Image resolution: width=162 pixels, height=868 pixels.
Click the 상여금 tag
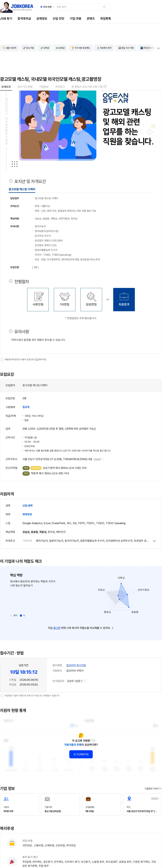[45, 48]
